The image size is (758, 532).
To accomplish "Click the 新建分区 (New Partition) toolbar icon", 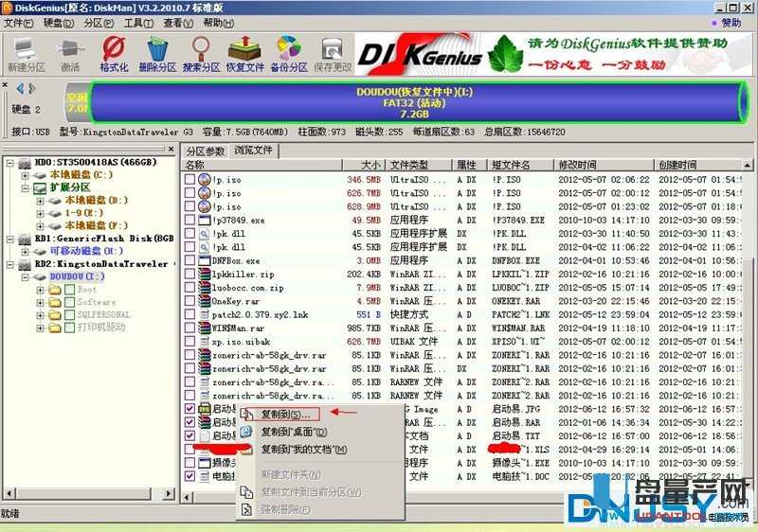I will click(x=26, y=52).
